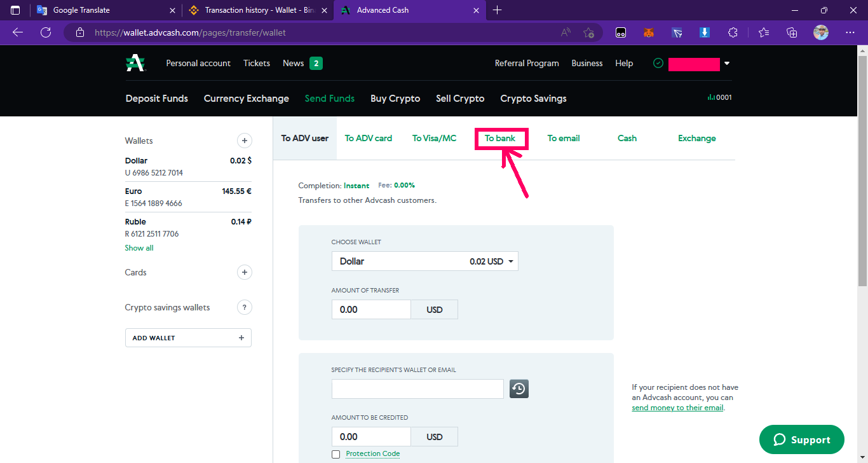
Task: Open browser Settings and more menu
Action: (x=850, y=32)
